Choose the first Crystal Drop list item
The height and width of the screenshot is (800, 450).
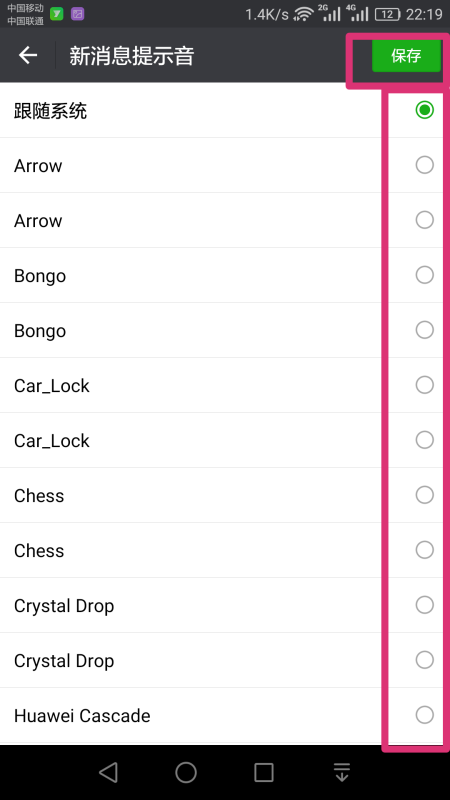(x=225, y=606)
